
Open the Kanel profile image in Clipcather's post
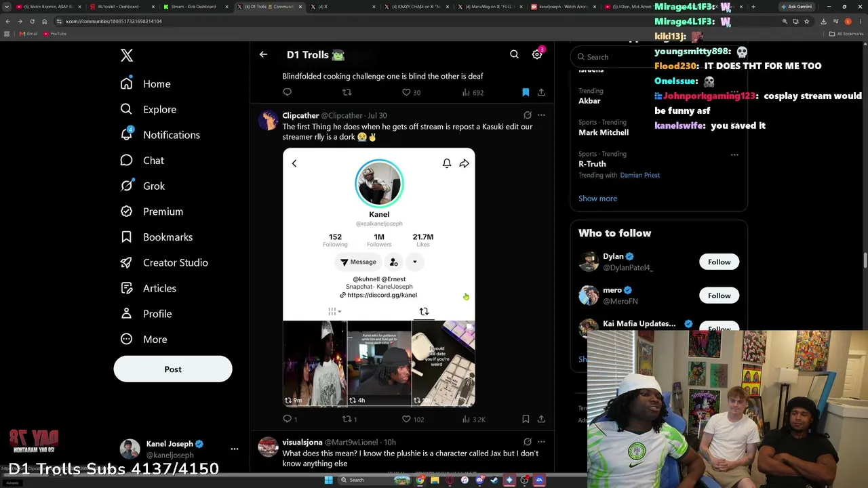[x=379, y=183]
